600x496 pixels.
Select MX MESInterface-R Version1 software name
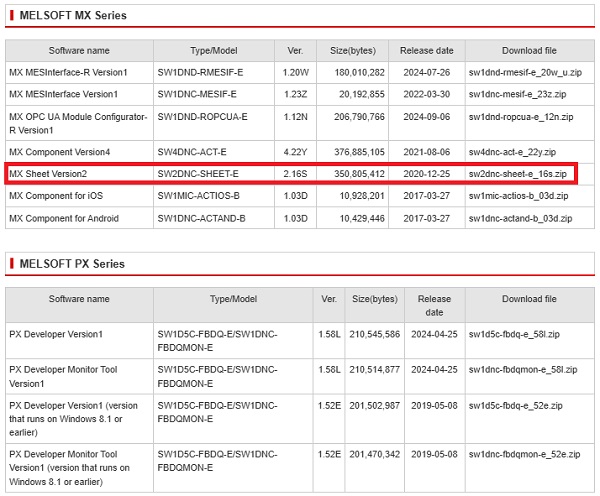[68, 72]
